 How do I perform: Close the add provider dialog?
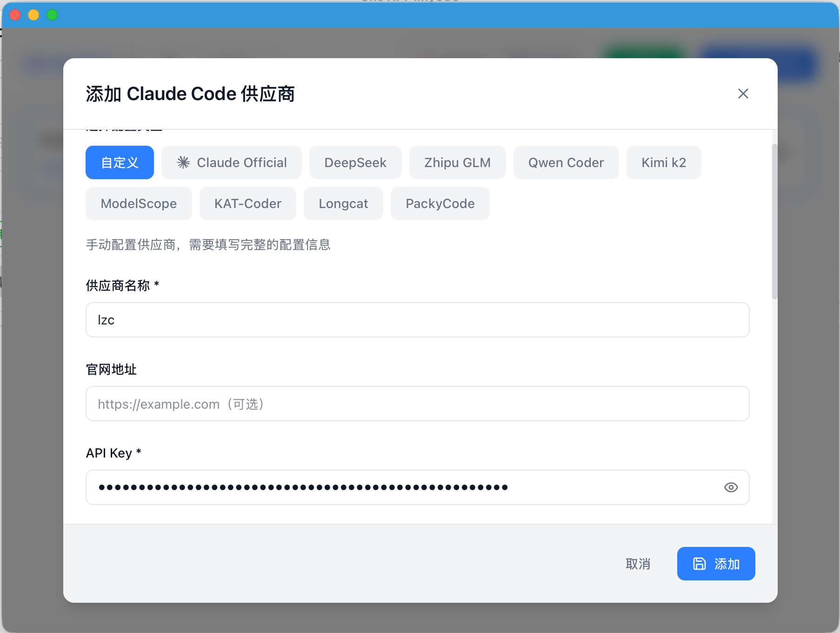pos(743,94)
